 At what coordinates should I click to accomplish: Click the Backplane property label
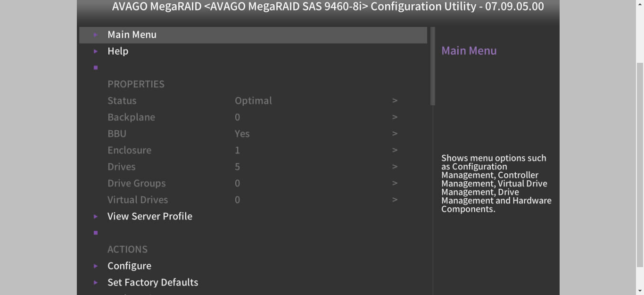(x=131, y=117)
